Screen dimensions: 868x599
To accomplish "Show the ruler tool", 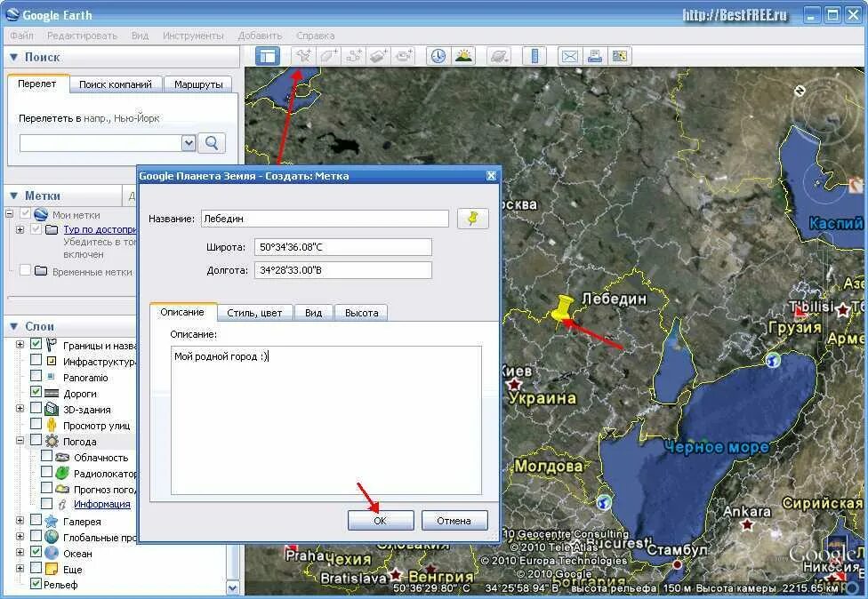I will pos(534,56).
